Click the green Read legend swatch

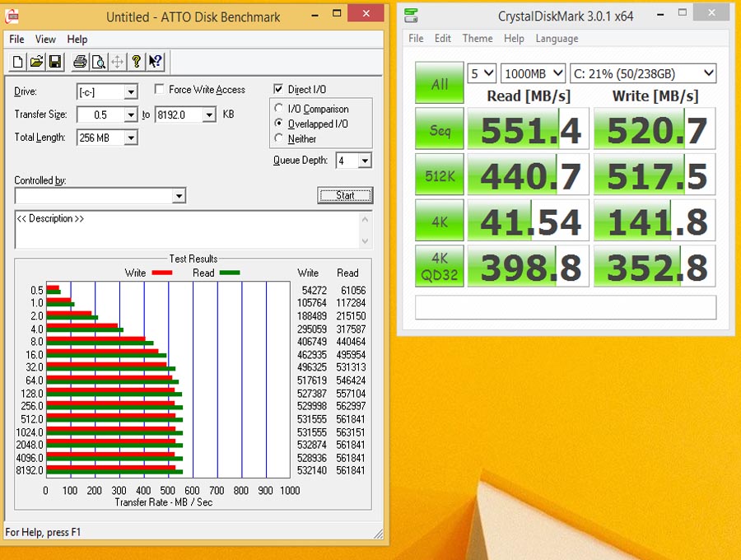pos(230,273)
